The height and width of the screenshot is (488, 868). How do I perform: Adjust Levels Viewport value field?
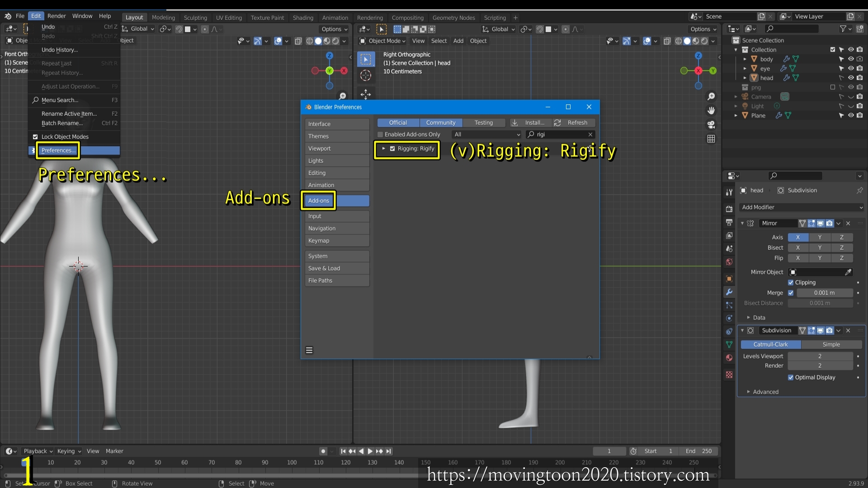point(820,356)
